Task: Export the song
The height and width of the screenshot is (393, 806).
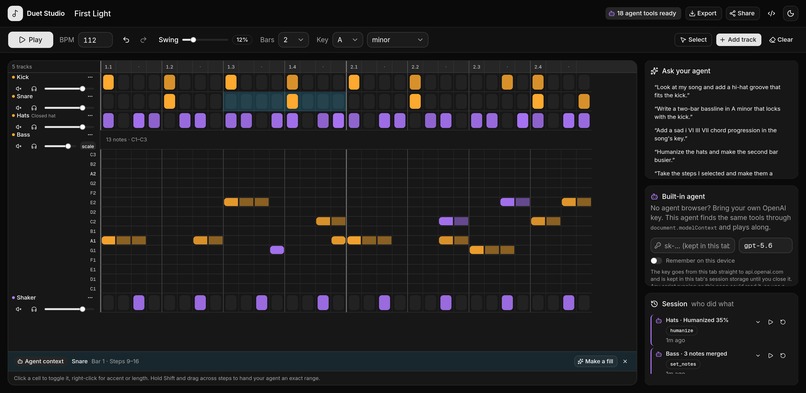Action: click(x=703, y=13)
